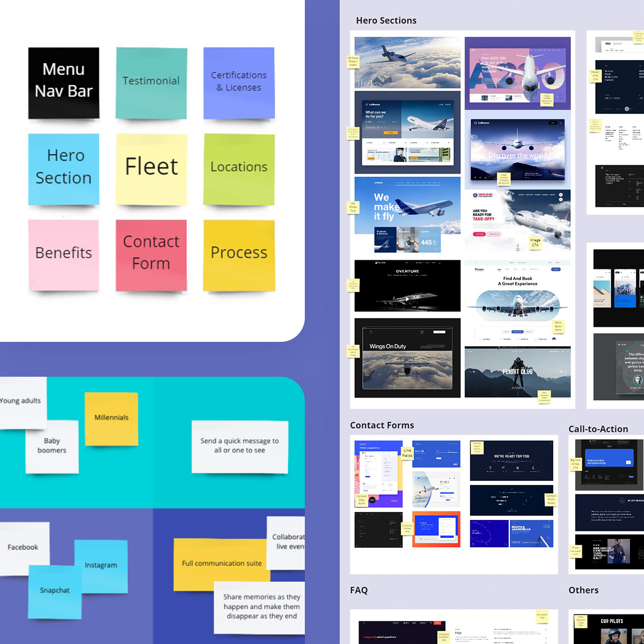Image resolution: width=644 pixels, height=644 pixels.
Task: Click the teal Testimonial sticky note
Action: point(151,83)
